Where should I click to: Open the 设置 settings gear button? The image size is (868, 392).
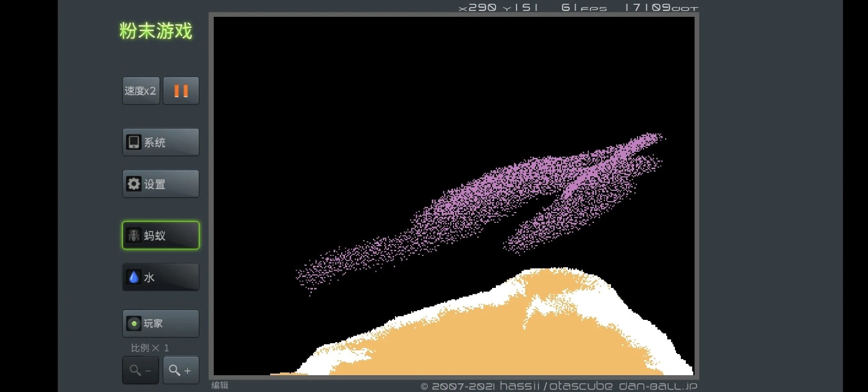[161, 184]
